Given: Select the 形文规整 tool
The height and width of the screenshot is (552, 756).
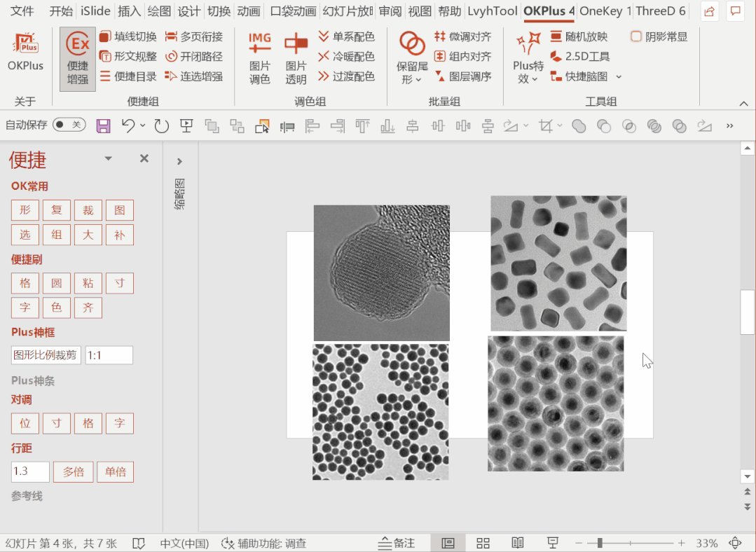Looking at the screenshot, I should tap(128, 57).
